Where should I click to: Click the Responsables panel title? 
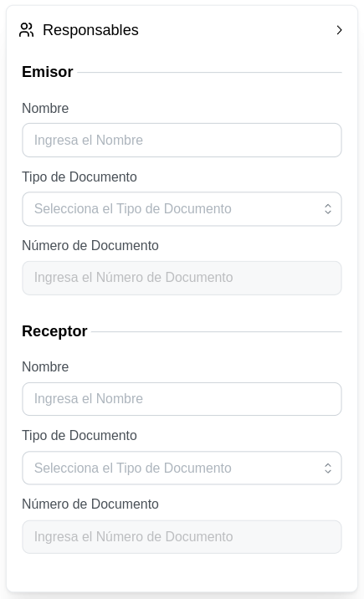coord(90,30)
